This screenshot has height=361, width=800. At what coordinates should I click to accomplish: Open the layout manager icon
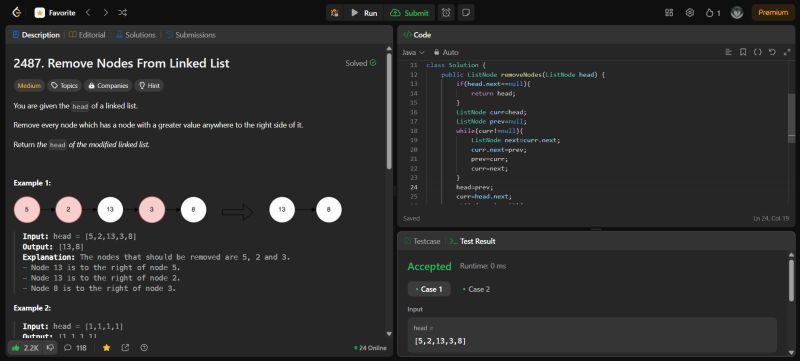coord(669,13)
